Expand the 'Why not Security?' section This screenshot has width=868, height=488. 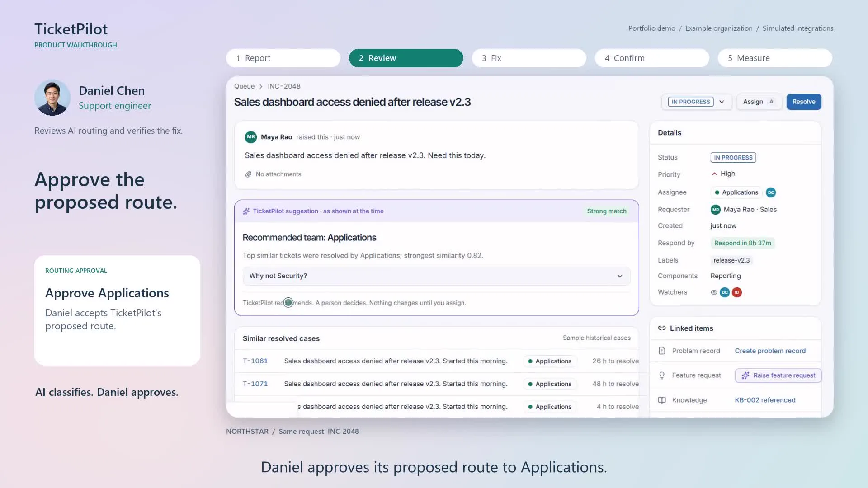436,276
